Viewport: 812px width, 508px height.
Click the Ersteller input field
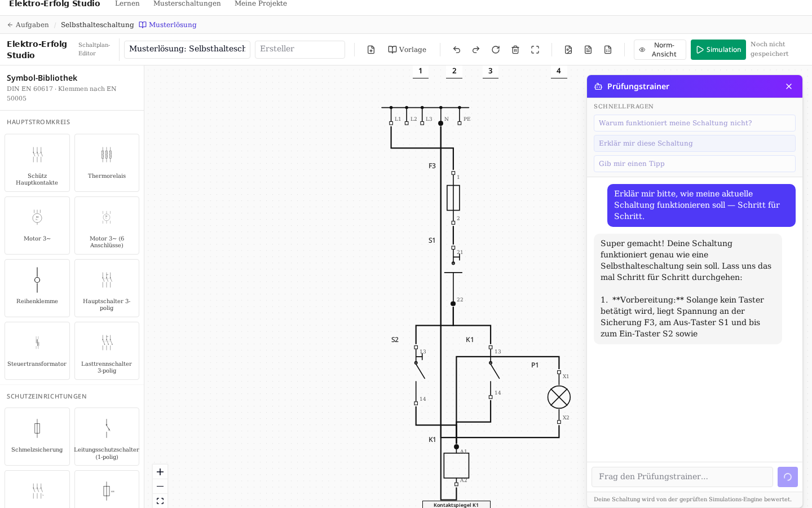pos(300,49)
